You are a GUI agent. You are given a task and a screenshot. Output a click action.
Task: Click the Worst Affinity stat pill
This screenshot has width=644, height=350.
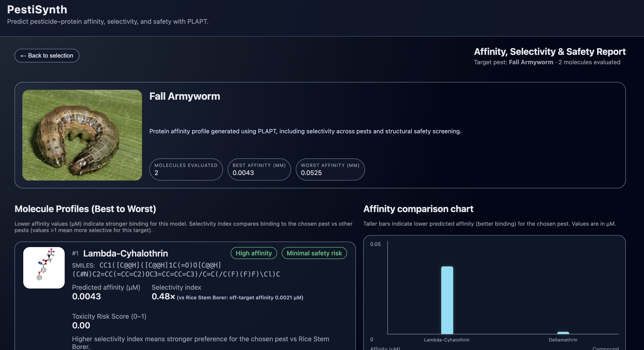[330, 169]
